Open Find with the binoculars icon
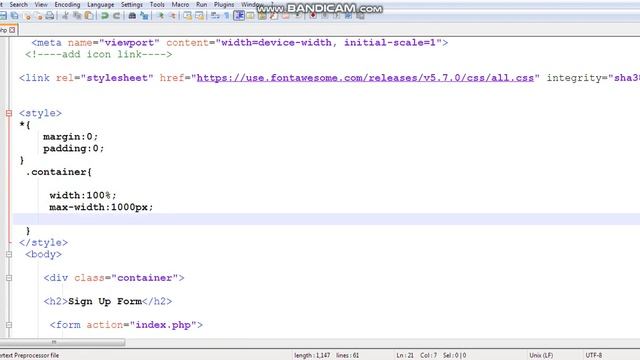This screenshot has height=360, width=640. (x=132, y=16)
